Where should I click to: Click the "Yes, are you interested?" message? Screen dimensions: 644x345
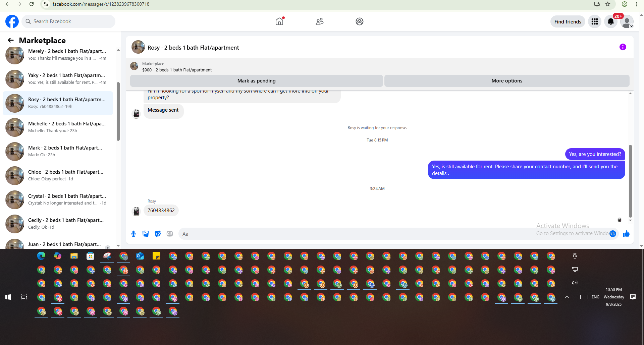coord(595,154)
